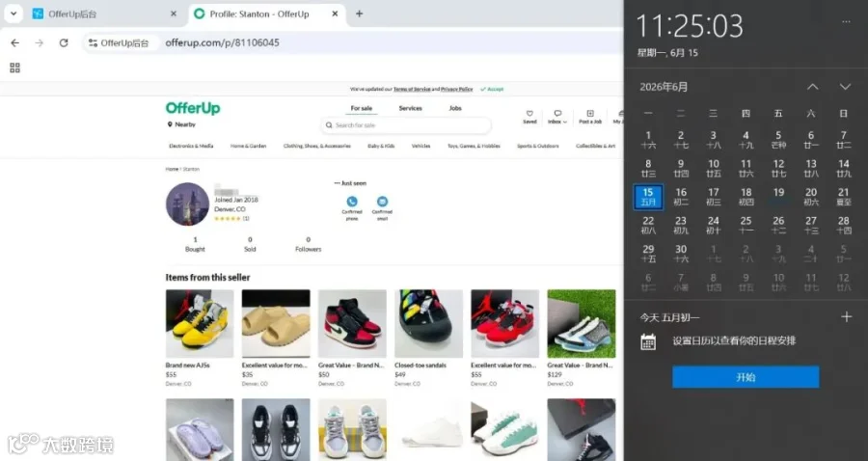This screenshot has width=868, height=461.
Task: Click the Confirmed phone icon
Action: (351, 202)
